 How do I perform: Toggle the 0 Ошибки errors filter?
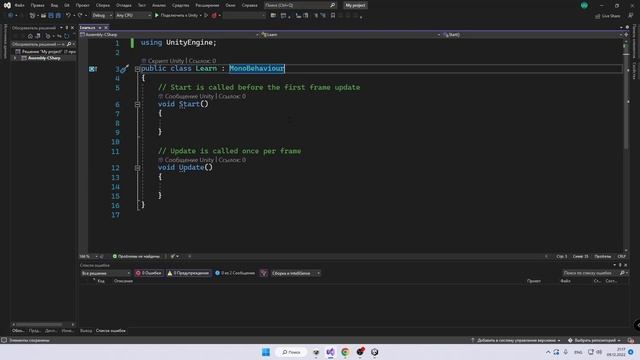click(x=149, y=273)
